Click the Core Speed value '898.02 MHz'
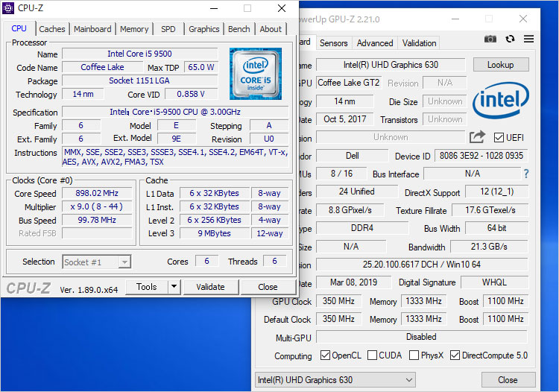Screen dimensions: 559x392 (97, 193)
